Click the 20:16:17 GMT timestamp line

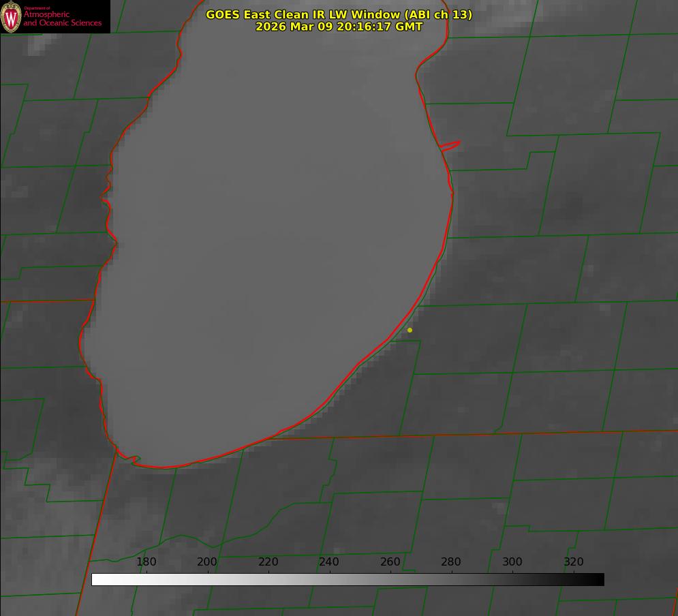coord(339,27)
